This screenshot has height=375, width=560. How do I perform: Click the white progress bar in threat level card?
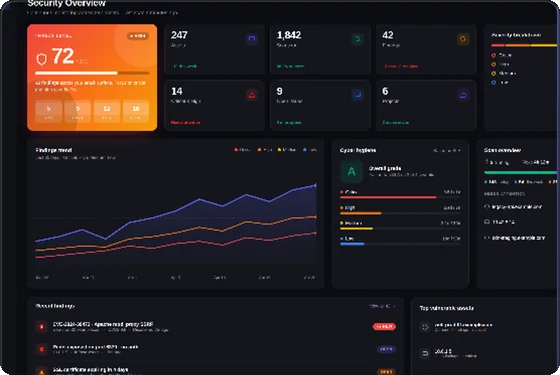[92, 73]
